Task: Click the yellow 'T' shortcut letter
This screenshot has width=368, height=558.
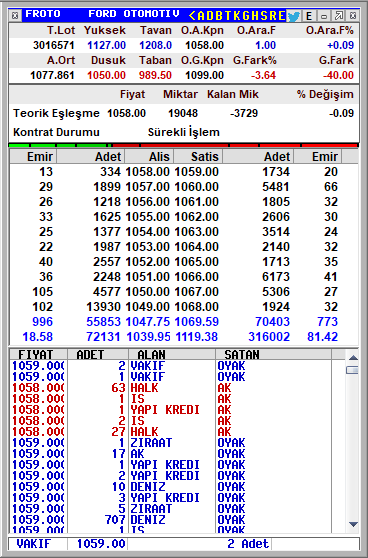Action: point(228,16)
